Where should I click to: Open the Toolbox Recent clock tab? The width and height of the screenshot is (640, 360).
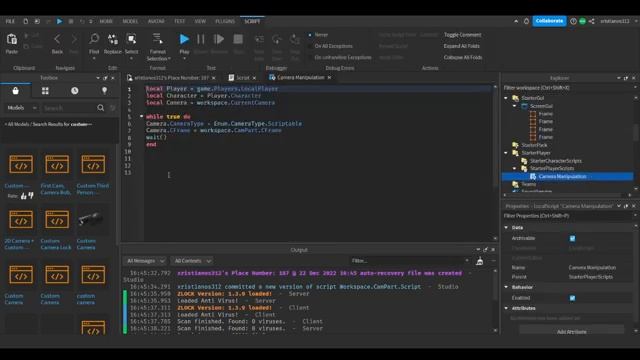[75, 91]
